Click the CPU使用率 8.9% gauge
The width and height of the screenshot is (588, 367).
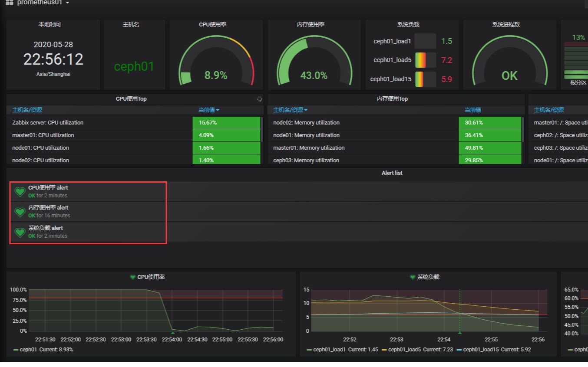click(216, 61)
